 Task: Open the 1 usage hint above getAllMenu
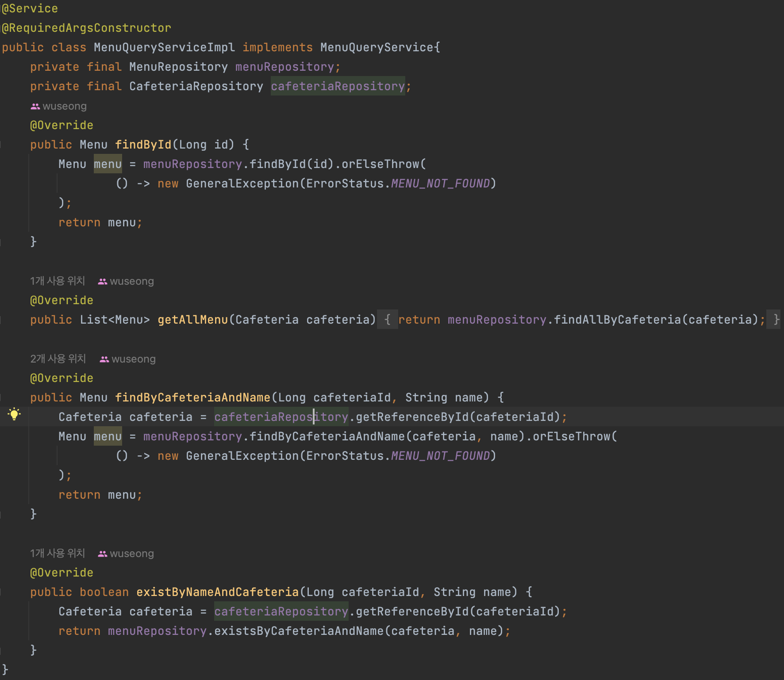(x=58, y=281)
